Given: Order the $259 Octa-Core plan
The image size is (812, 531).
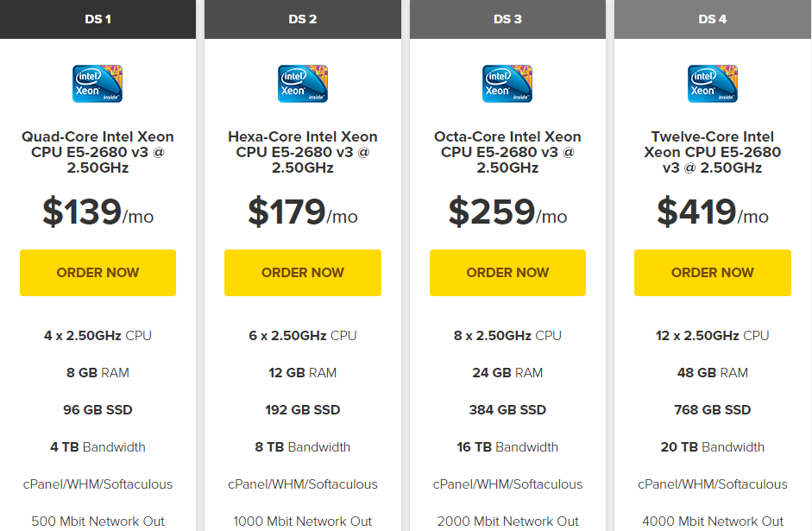Looking at the screenshot, I should click(507, 273).
